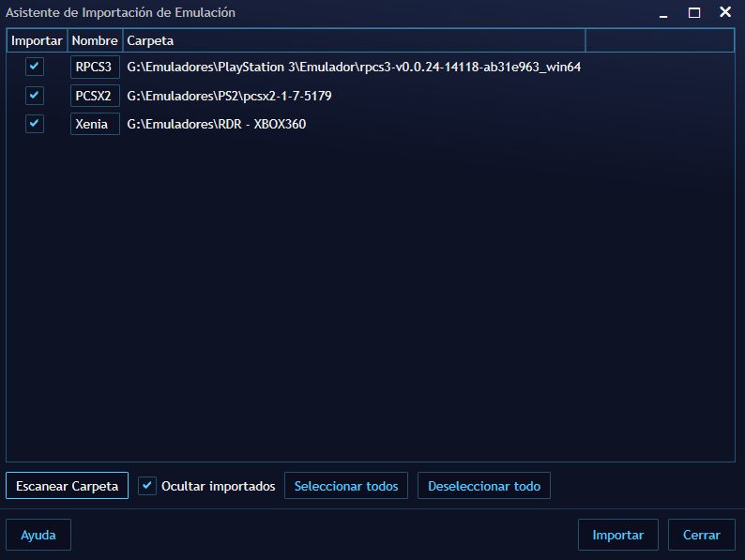Uncheck the import checkbox for PCSX2
This screenshot has width=745, height=560.
click(x=35, y=96)
